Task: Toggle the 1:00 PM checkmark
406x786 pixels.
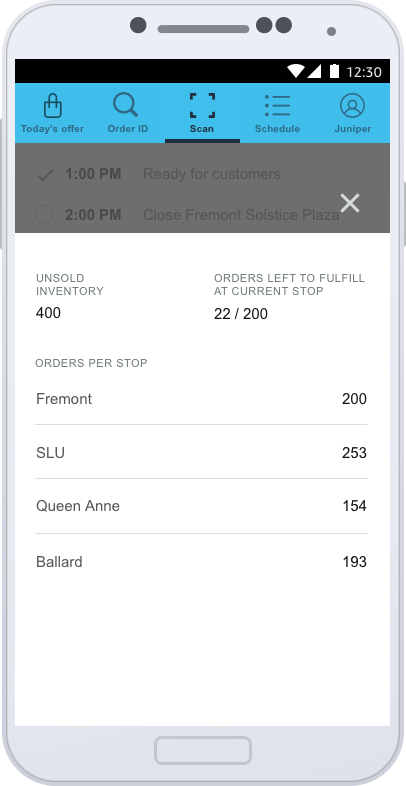Action: coord(45,175)
